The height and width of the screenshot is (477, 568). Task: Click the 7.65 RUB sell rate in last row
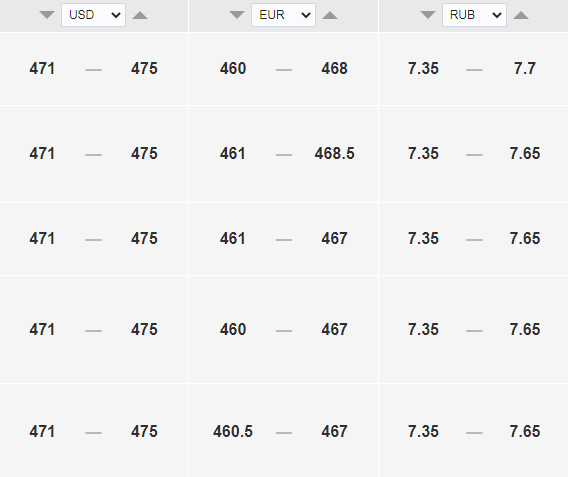point(525,431)
